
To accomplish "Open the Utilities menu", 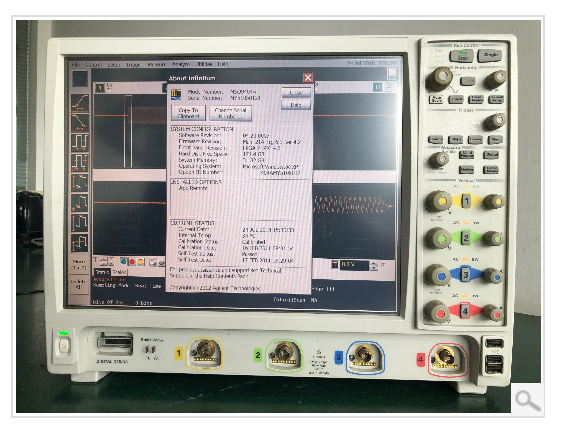I will click(x=204, y=64).
